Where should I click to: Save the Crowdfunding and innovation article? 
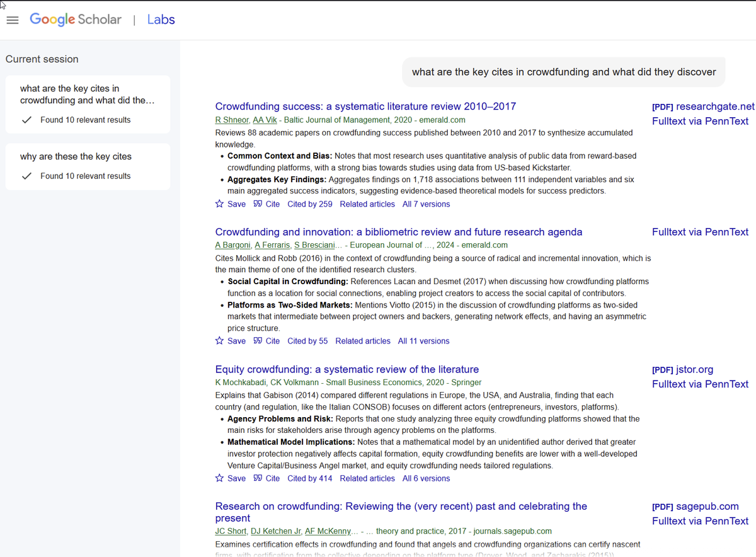[230, 341]
